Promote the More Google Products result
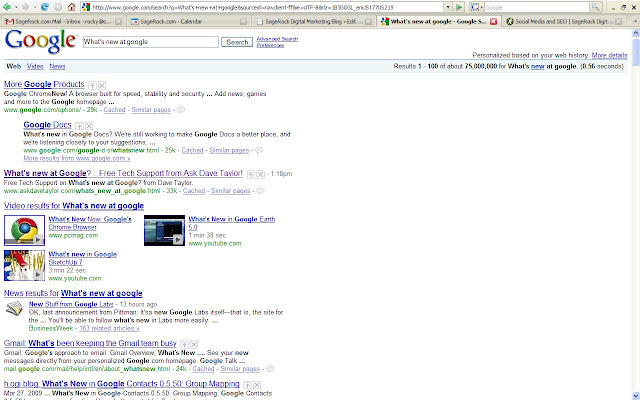The height and width of the screenshot is (400, 640). (x=93, y=85)
